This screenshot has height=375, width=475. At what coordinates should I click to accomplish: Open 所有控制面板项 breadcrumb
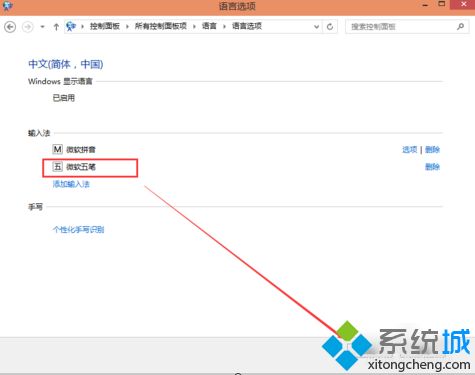[x=161, y=26]
